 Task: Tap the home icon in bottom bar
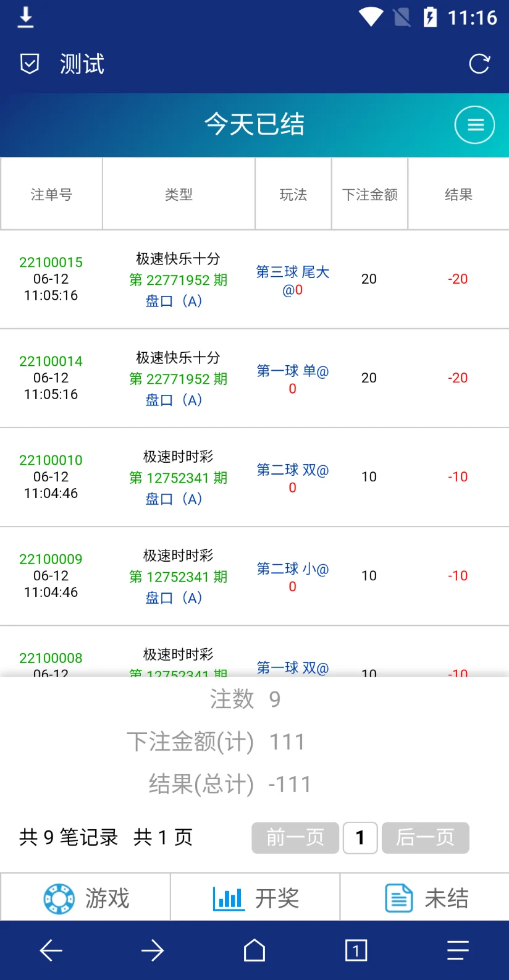(x=254, y=950)
